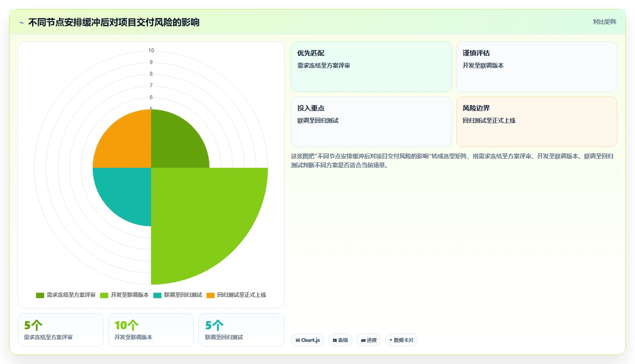Image resolution: width=635 pixels, height=364 pixels.
Task: Open the 投入重点 card
Action: 371,122
